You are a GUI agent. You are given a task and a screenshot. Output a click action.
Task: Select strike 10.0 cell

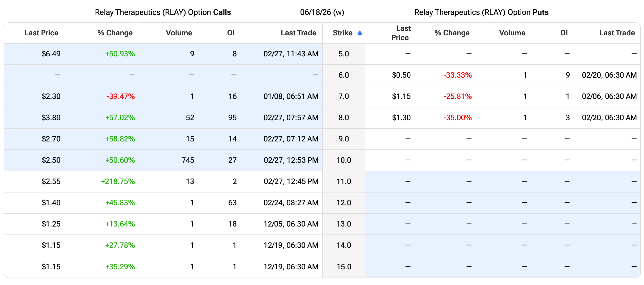tap(344, 160)
